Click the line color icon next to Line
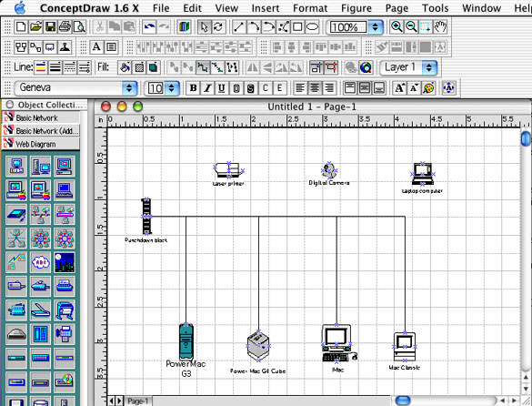 41,67
